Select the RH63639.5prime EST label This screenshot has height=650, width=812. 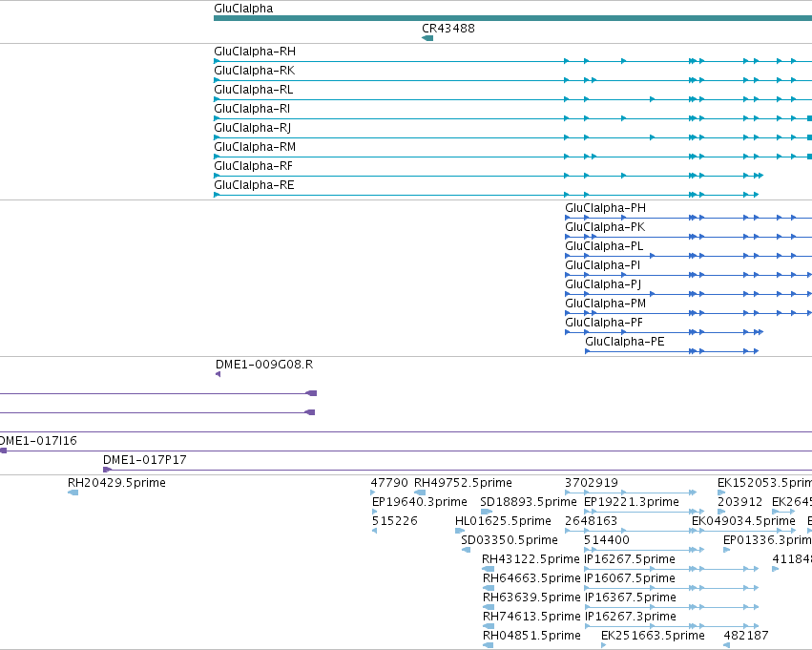pyautogui.click(x=531, y=598)
